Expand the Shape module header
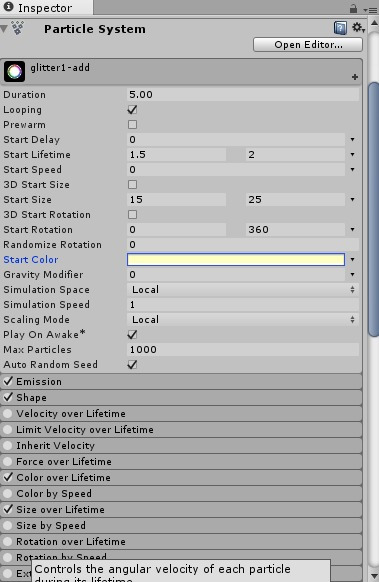Screen dimensions: 379x582 [181, 398]
